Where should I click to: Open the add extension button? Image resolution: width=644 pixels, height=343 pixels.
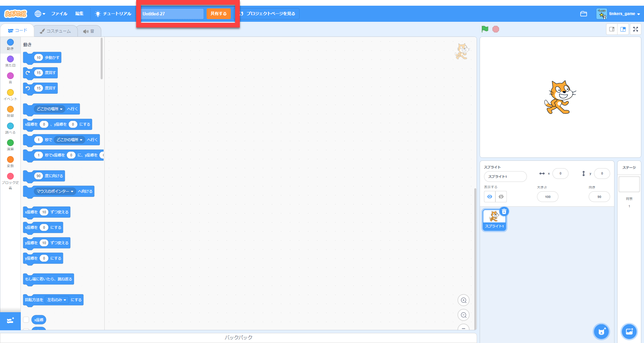pyautogui.click(x=10, y=321)
